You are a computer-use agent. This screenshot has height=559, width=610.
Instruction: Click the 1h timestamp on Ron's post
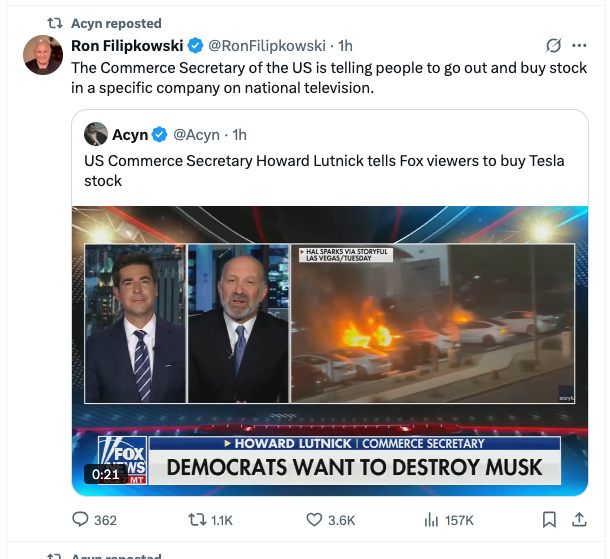click(345, 45)
